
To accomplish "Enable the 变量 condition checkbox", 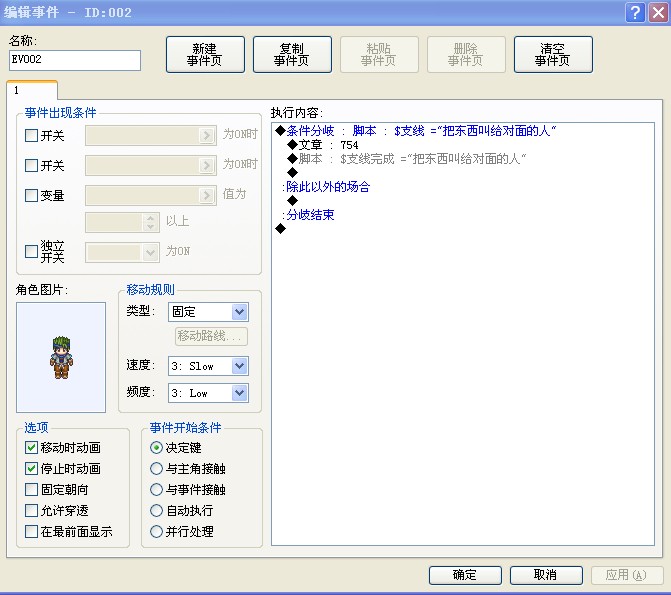I will point(31,195).
